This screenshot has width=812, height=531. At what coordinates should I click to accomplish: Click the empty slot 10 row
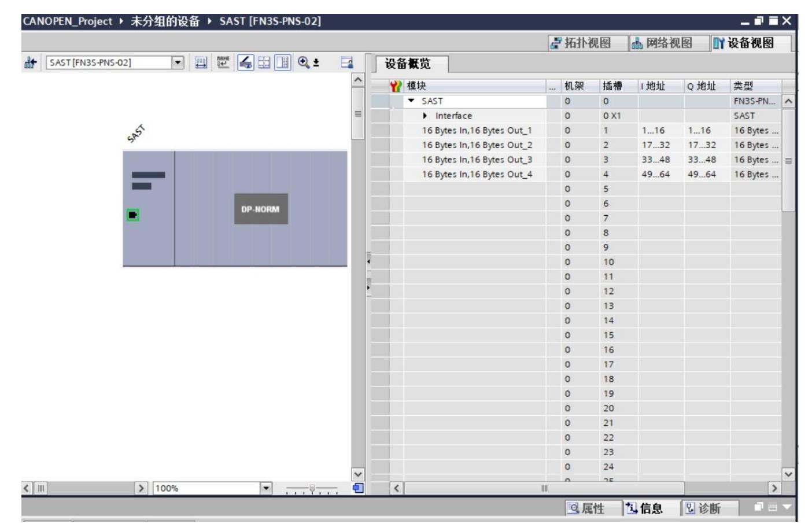[x=575, y=262]
